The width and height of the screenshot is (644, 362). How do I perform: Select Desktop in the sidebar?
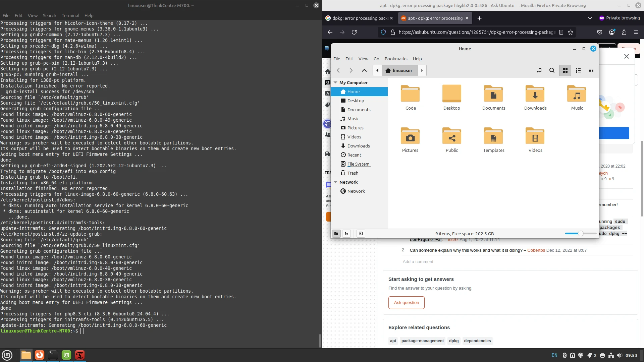[359, 101]
